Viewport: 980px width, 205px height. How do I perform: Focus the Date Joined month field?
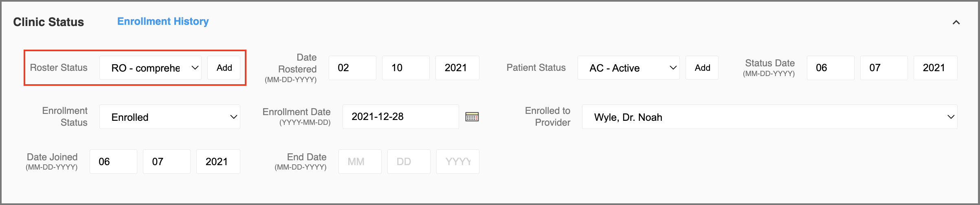coord(114,161)
